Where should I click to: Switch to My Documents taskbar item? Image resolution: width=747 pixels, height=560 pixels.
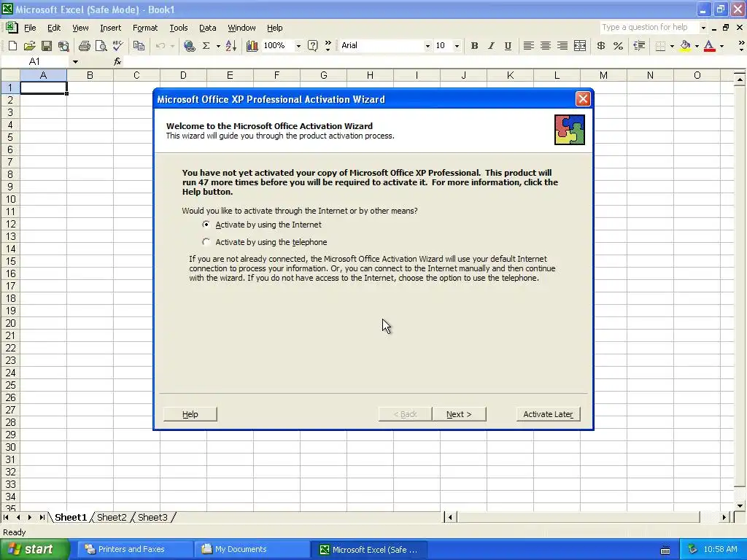(x=252, y=549)
